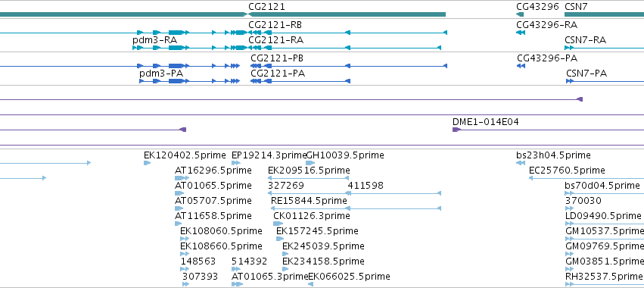
Task: Click the 514392 feature label
Action: pos(249,261)
